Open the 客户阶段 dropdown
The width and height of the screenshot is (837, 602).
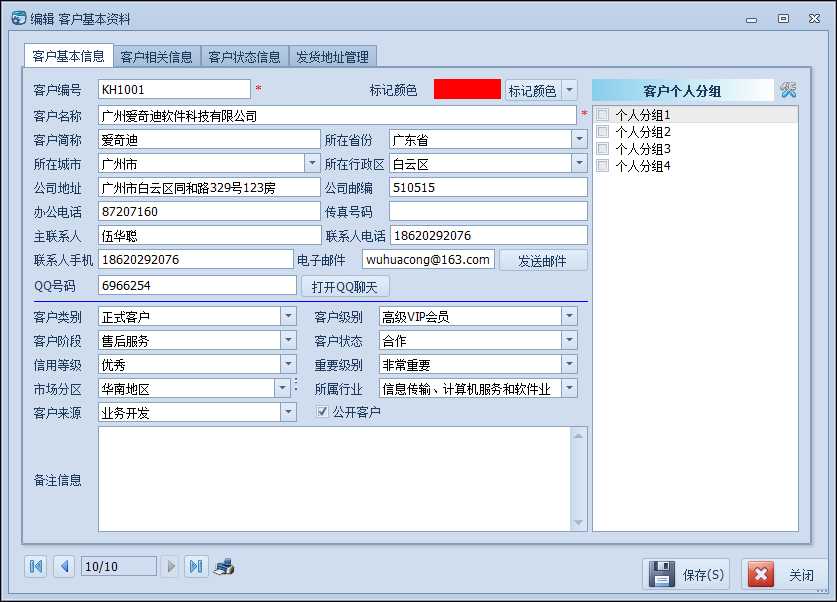click(x=288, y=340)
